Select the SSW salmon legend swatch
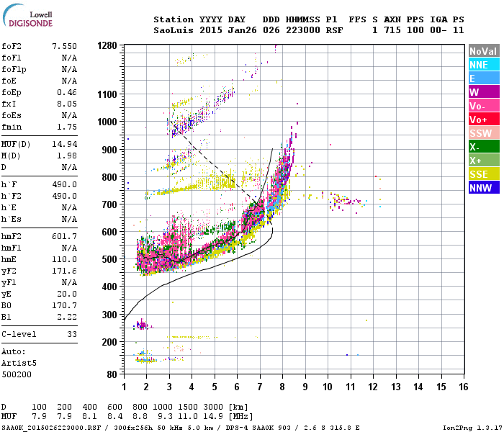 [x=484, y=133]
